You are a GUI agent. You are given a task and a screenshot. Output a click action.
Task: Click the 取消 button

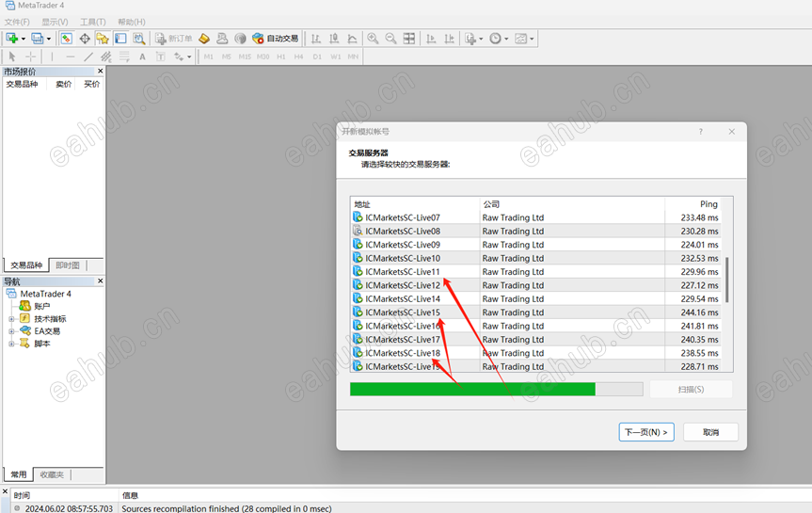click(710, 432)
